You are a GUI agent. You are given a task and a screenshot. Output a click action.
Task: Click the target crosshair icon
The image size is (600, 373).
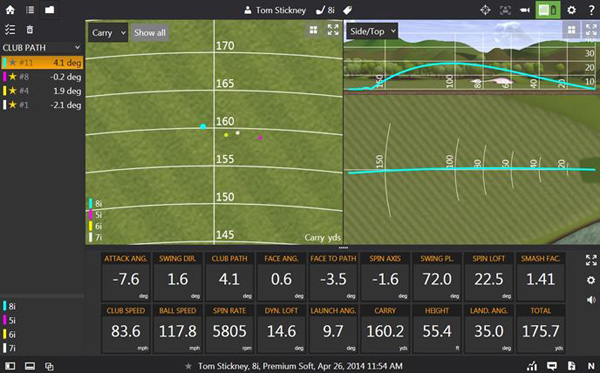(x=485, y=10)
